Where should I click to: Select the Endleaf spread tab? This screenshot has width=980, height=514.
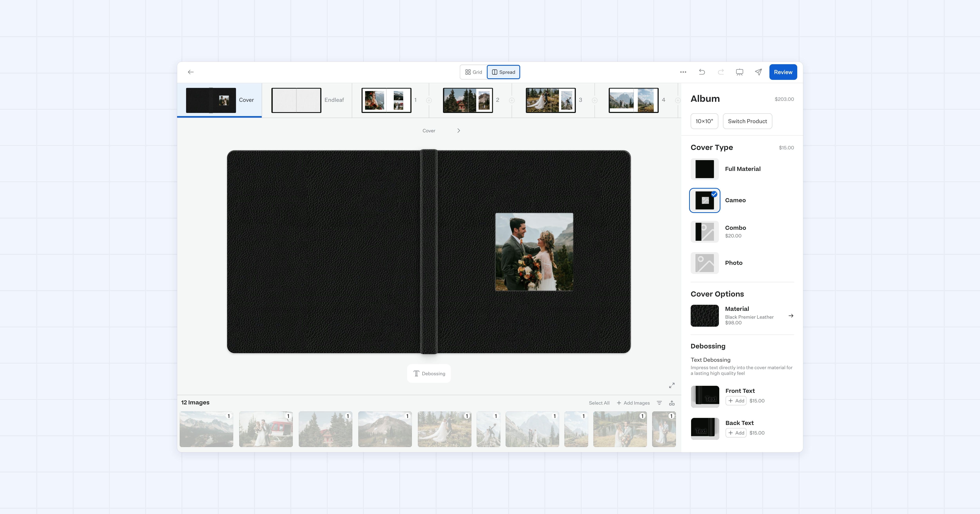307,100
